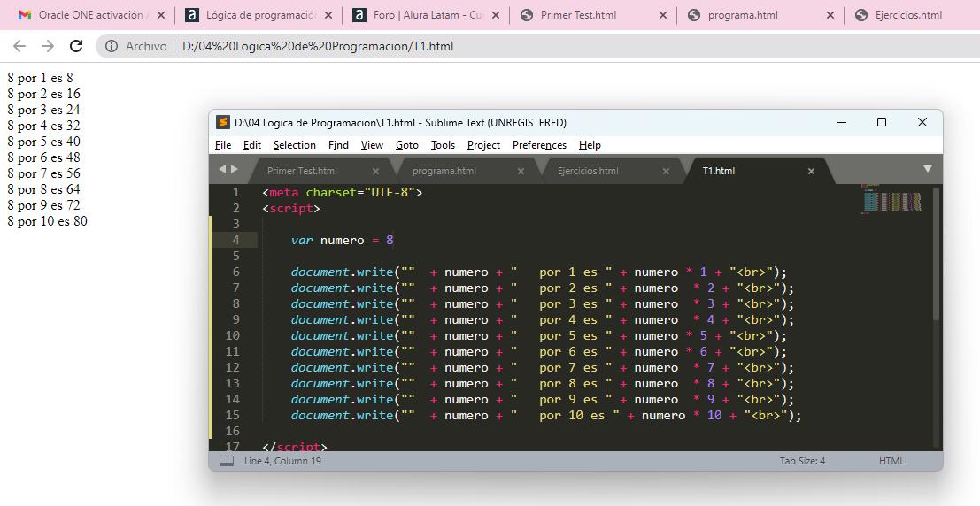Open the Goto menu

(407, 145)
